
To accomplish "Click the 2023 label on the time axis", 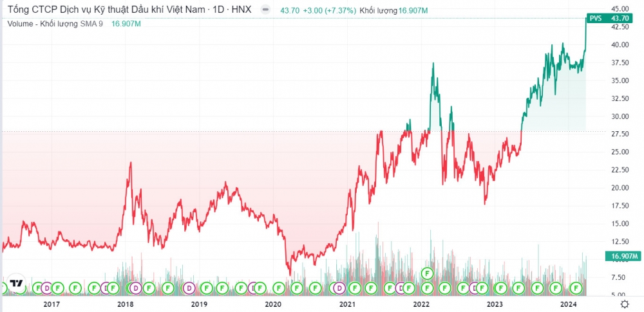I will [495, 304].
